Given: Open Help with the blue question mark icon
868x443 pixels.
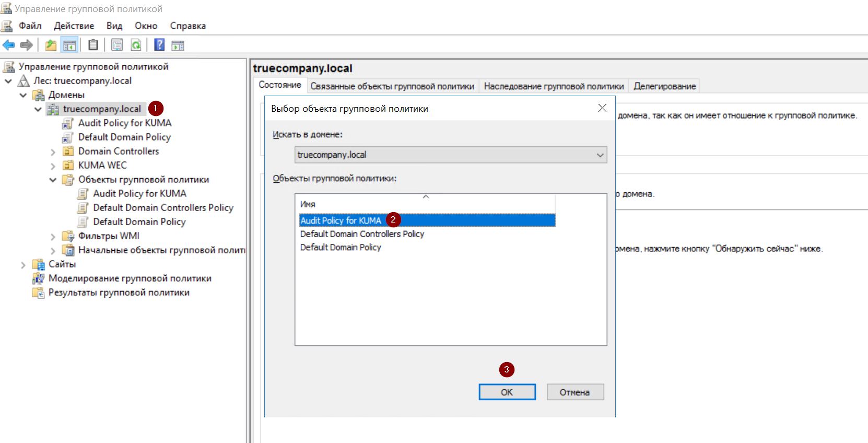Looking at the screenshot, I should [159, 45].
